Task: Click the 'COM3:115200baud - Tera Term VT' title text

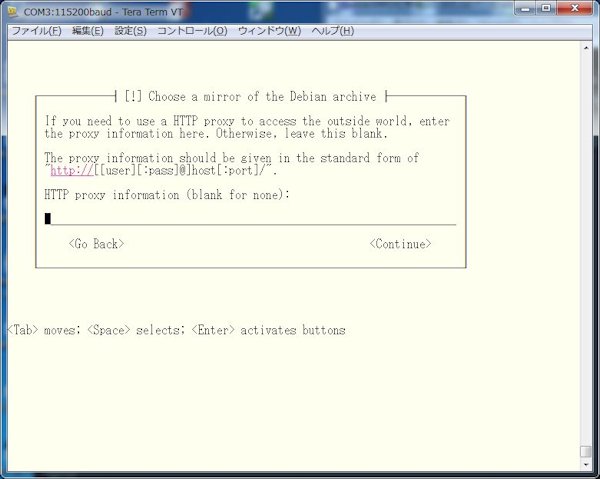Action: tap(103, 12)
